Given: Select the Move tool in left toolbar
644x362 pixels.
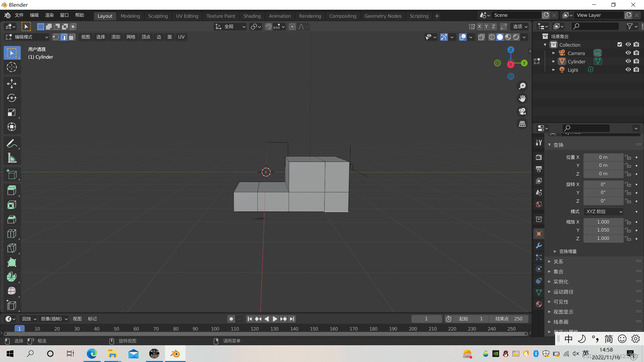Looking at the screenshot, I should 12,84.
